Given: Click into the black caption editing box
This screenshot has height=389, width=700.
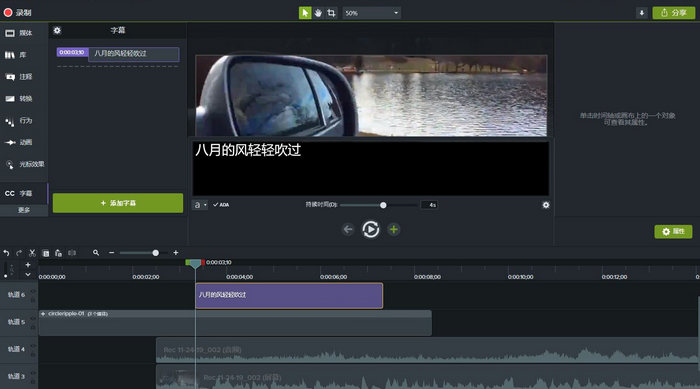Looking at the screenshot, I should point(371,168).
